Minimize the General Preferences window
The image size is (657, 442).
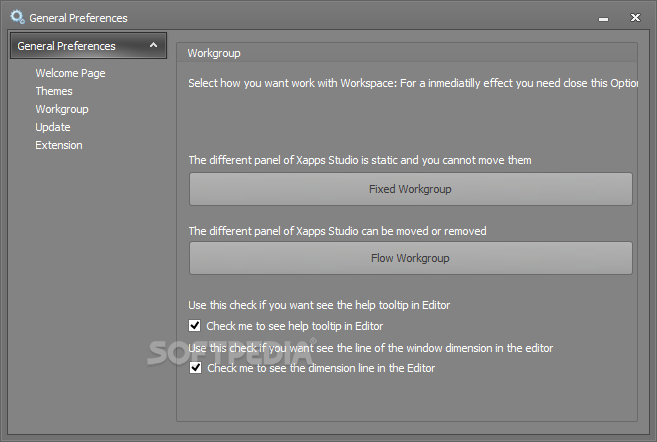(x=601, y=18)
